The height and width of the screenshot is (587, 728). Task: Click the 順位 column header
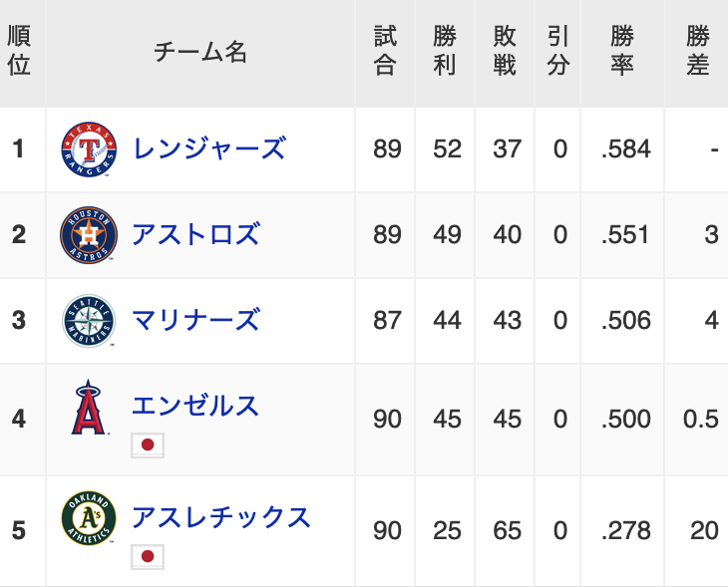[x=19, y=51]
